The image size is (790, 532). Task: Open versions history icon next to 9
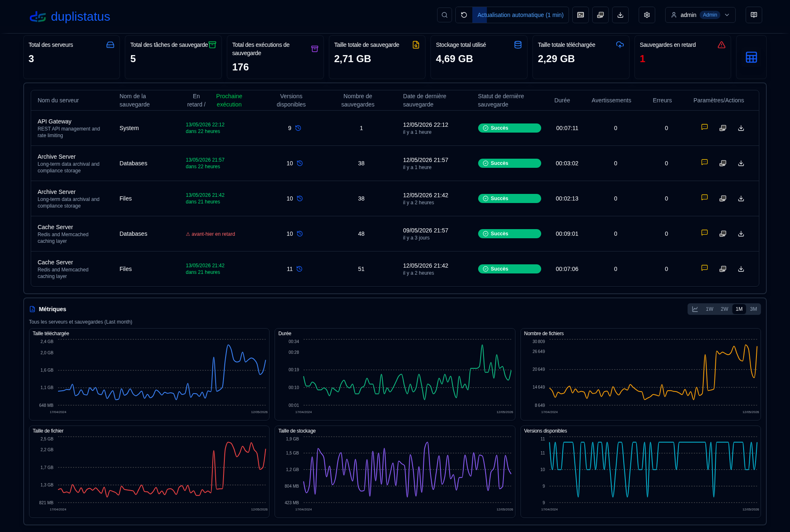click(298, 128)
